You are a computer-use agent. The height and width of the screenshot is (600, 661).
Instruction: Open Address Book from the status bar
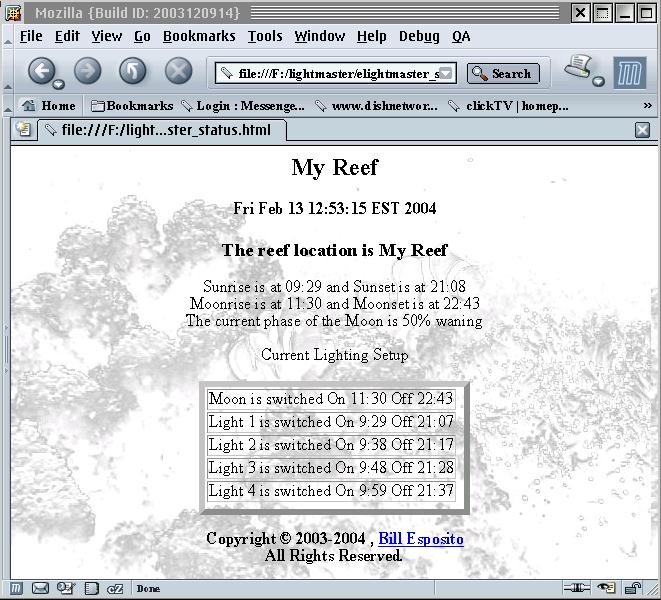coord(91,588)
